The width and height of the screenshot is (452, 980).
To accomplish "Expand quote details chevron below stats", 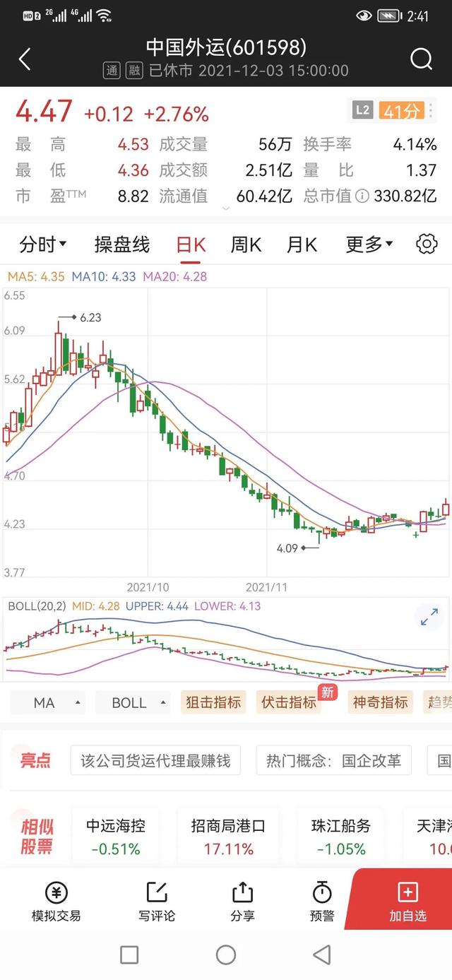I will 226,209.
